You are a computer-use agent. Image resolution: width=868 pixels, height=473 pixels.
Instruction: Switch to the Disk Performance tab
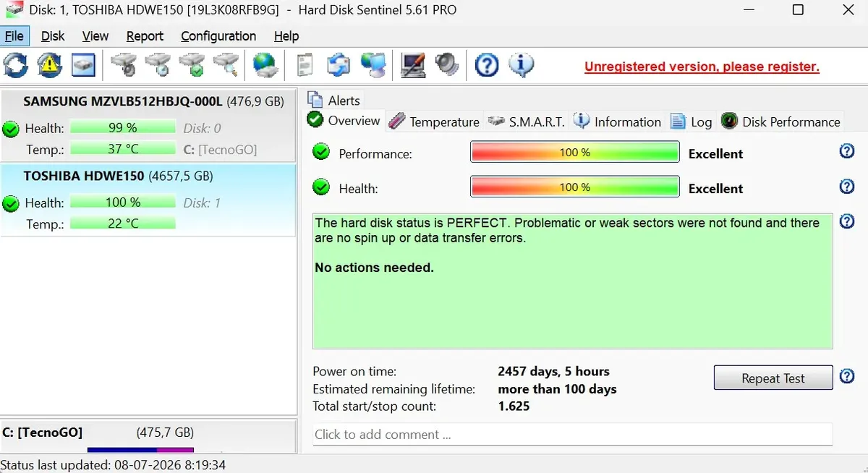pos(781,122)
